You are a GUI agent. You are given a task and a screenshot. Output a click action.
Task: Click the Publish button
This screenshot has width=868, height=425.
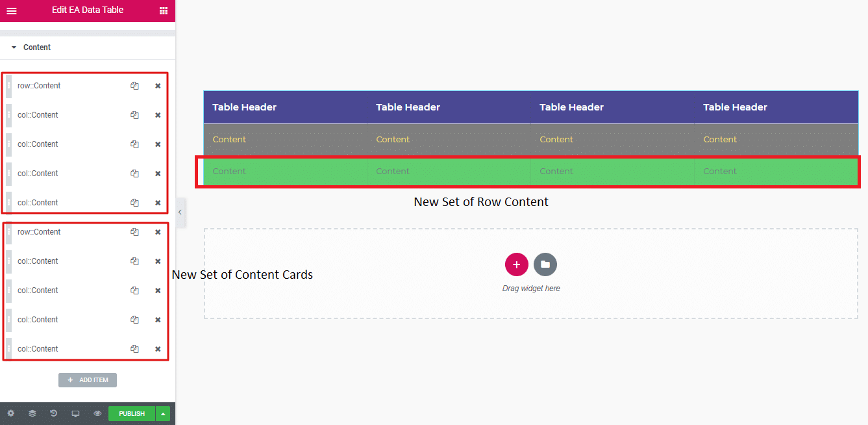click(132, 413)
